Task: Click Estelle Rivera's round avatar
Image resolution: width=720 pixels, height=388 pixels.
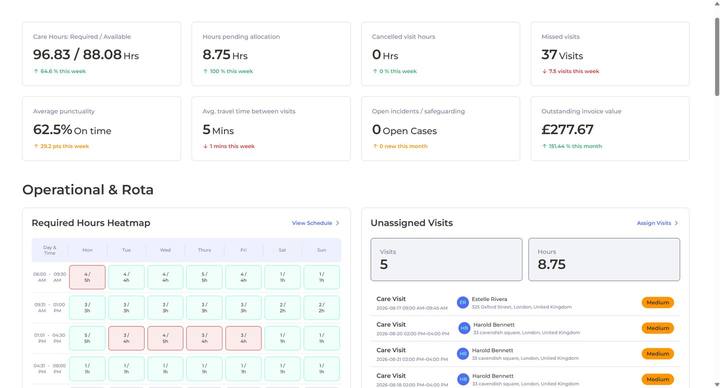Action: pos(463,303)
